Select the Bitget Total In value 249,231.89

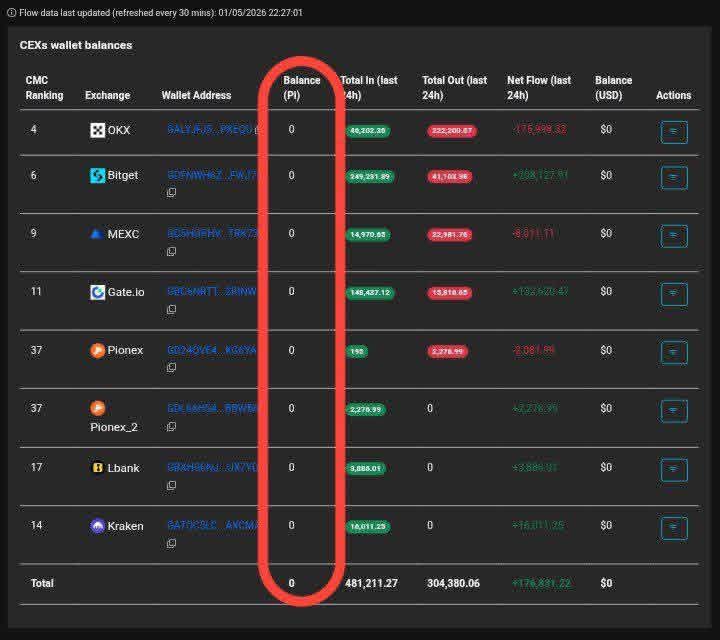click(x=370, y=177)
